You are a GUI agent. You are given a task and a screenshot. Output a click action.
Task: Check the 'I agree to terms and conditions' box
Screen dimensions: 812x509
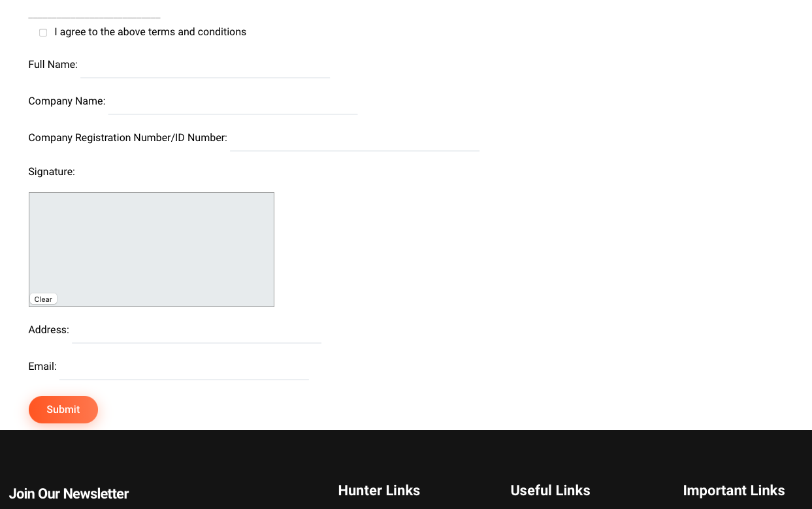pos(42,32)
